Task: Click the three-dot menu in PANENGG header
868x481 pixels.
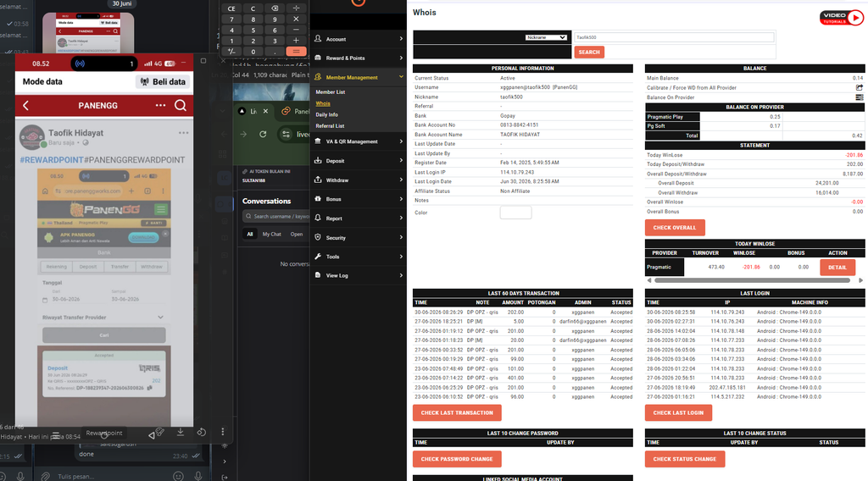Action: (x=160, y=105)
